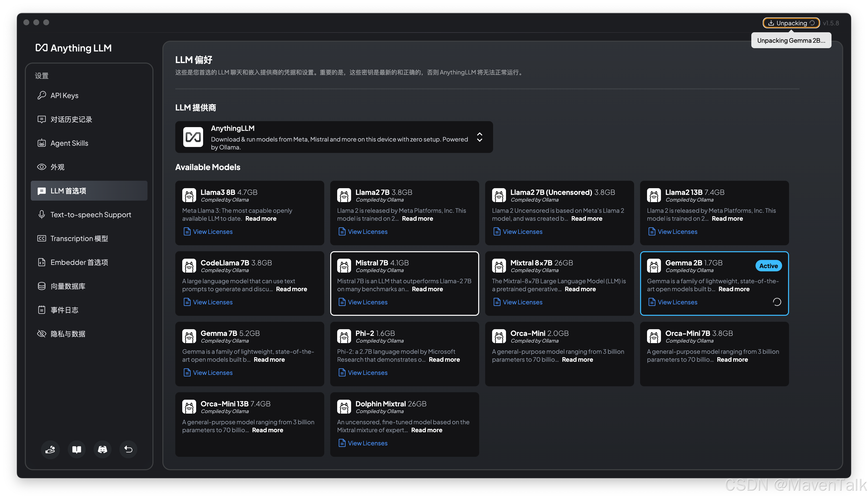This screenshot has width=868, height=499.
Task: Read more about Phi-2
Action: coord(444,359)
